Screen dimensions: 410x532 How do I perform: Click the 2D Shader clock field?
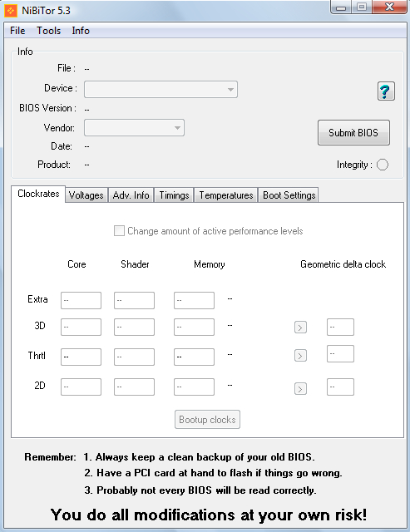point(135,387)
